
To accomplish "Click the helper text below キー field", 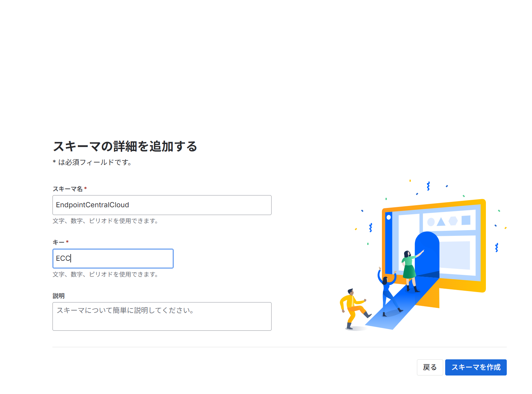I will [105, 275].
